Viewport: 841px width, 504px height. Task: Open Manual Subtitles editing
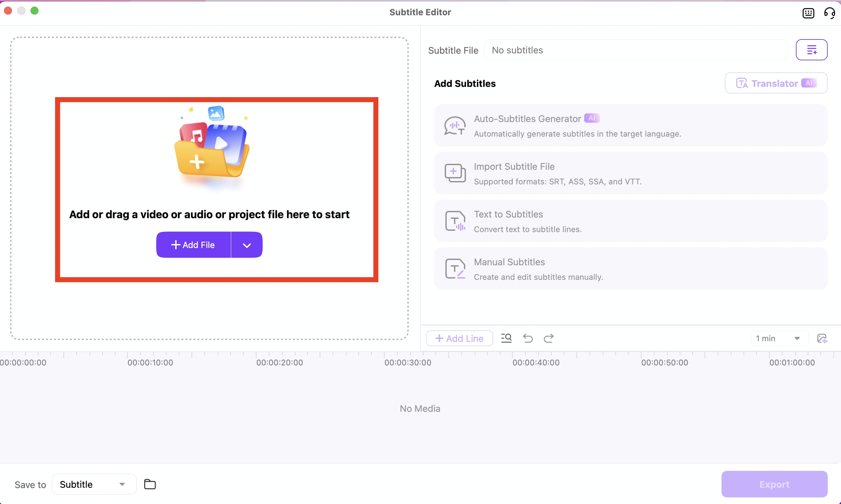(x=630, y=269)
